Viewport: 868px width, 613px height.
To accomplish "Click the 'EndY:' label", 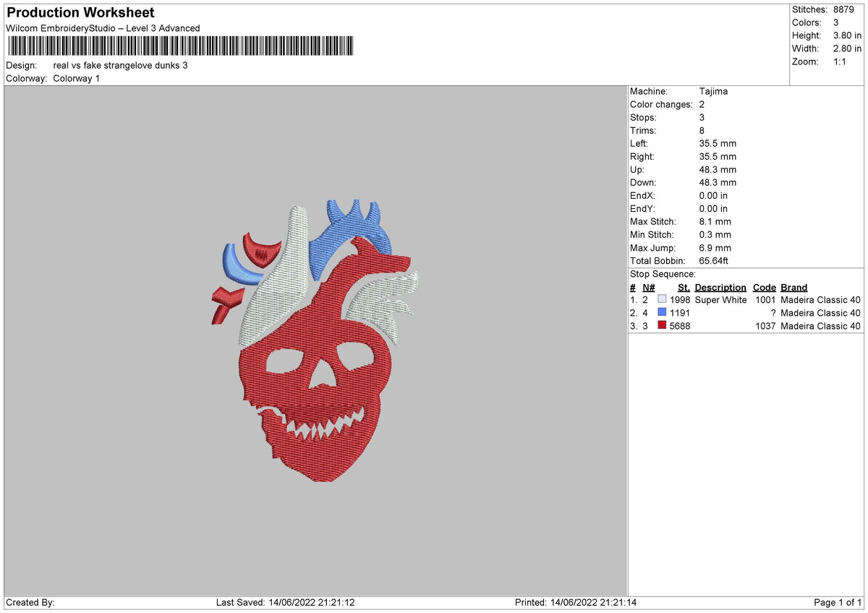I will click(643, 208).
